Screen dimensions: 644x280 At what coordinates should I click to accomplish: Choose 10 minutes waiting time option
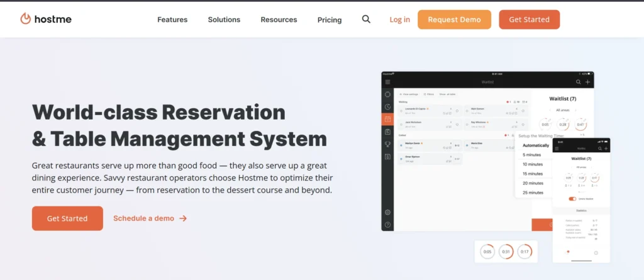533,164
